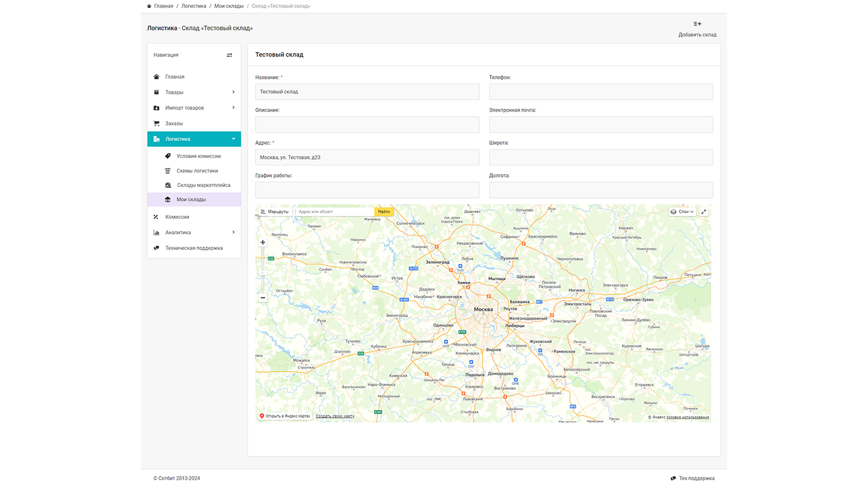Click the Москва label on the map
Viewport: 868px width, 487px height.
point(483,309)
